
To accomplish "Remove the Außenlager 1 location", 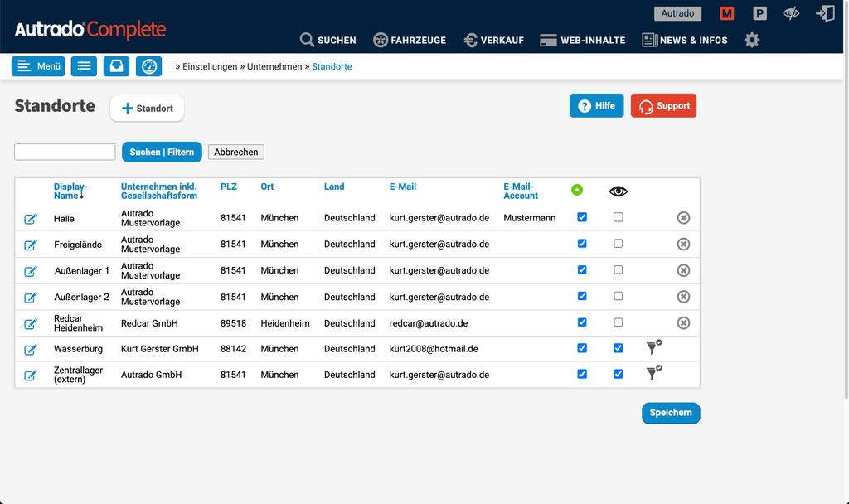I will tap(683, 270).
